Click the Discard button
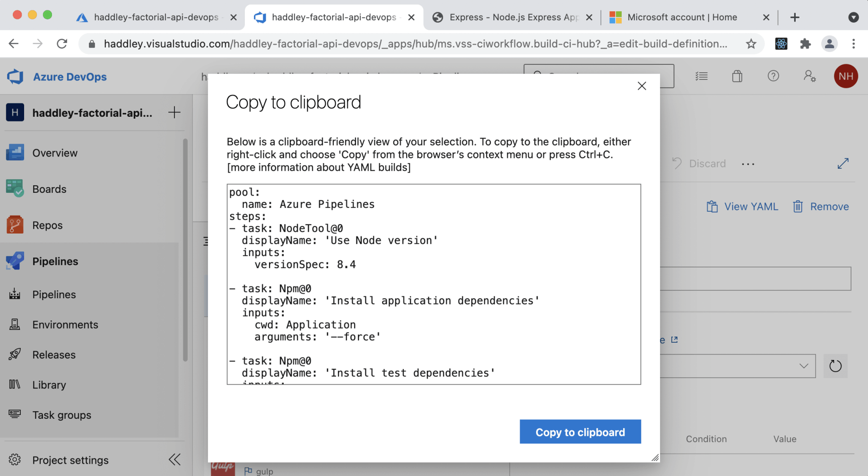Image resolution: width=868 pixels, height=476 pixels. pyautogui.click(x=699, y=164)
